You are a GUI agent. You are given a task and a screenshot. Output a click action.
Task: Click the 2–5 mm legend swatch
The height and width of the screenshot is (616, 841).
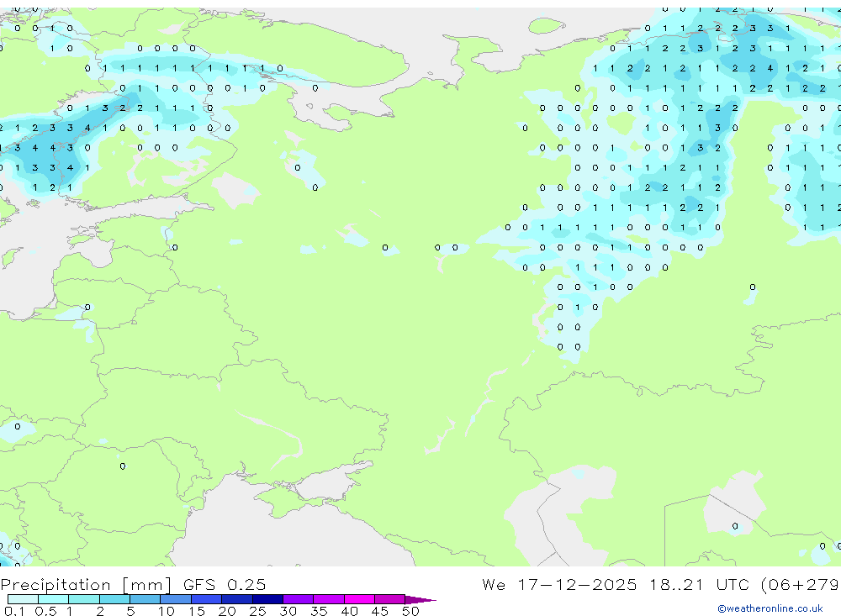(x=114, y=599)
